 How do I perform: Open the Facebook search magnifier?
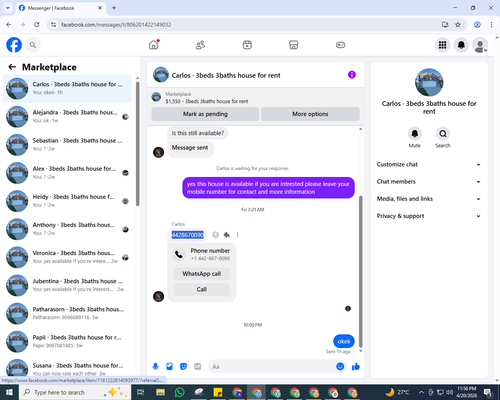click(x=33, y=45)
